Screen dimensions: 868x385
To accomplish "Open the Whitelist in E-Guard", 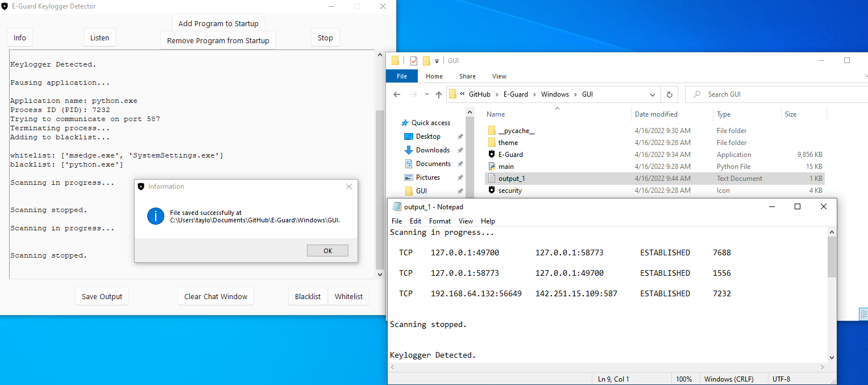I will click(x=349, y=296).
